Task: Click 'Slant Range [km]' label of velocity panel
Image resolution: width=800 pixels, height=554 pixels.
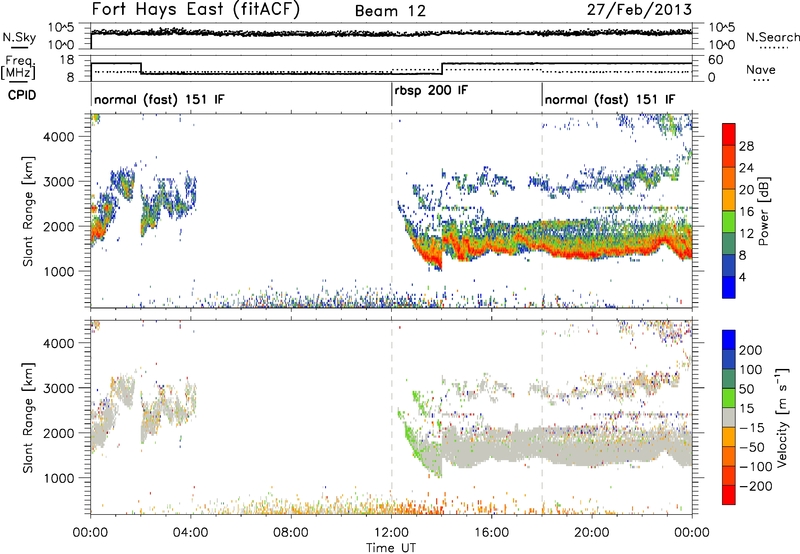Action: (28, 418)
